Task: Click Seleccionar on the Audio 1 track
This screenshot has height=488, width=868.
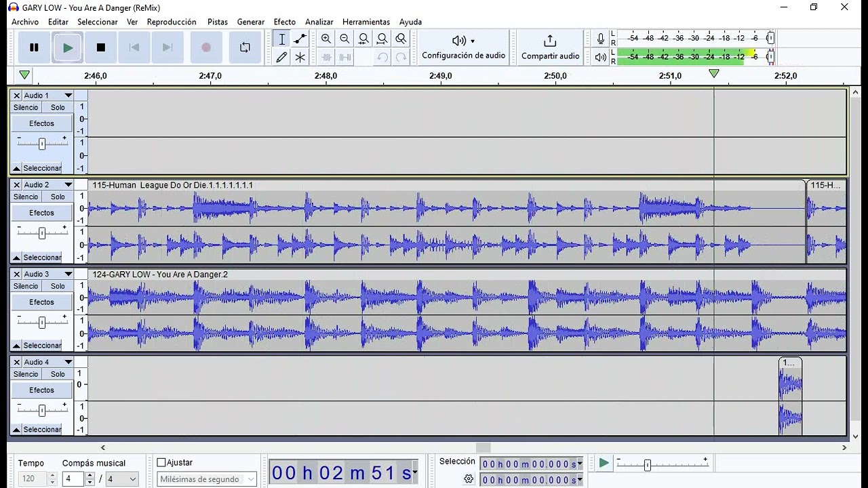Action: point(43,168)
